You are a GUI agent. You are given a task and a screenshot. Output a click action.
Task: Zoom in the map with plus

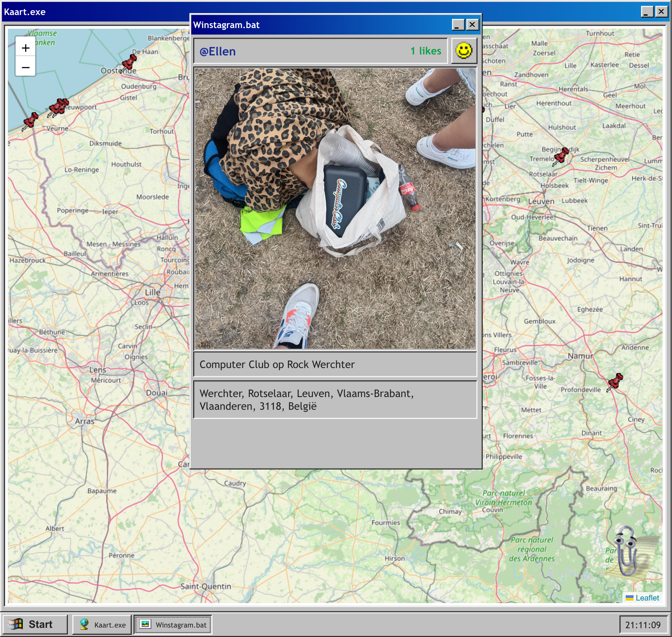pos(25,48)
